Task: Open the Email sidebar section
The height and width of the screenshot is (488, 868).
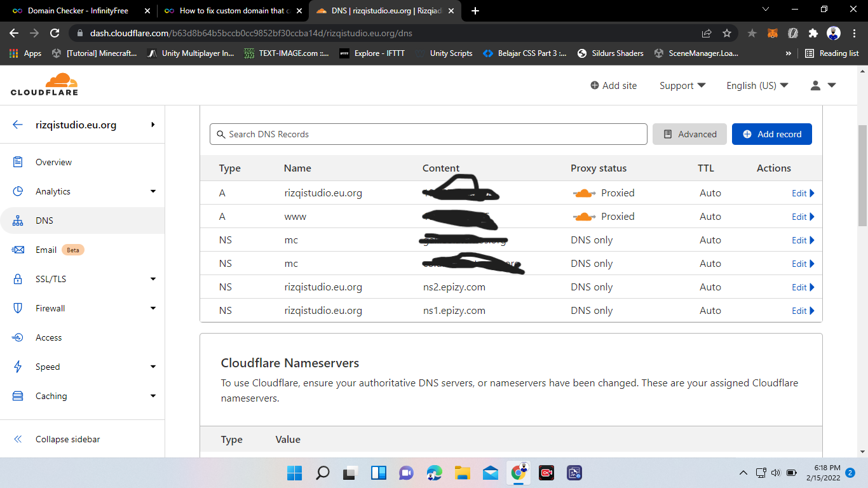Action: (46, 250)
